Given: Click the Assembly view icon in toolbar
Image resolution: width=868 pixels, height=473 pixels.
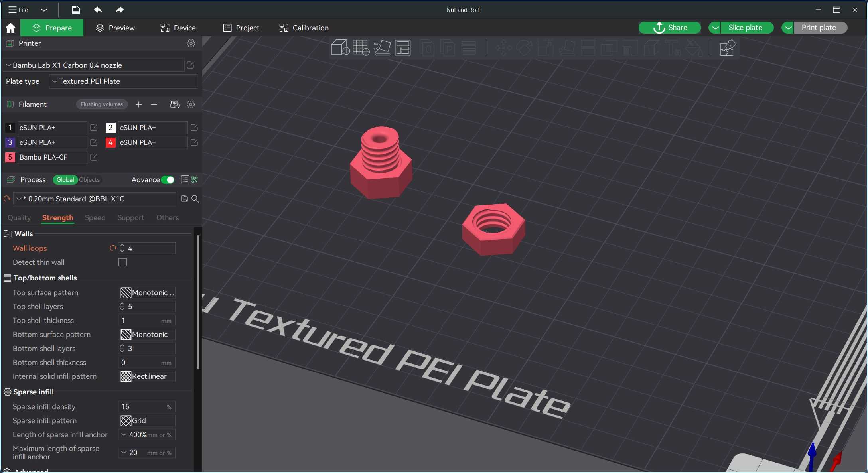Looking at the screenshot, I should tap(728, 48).
